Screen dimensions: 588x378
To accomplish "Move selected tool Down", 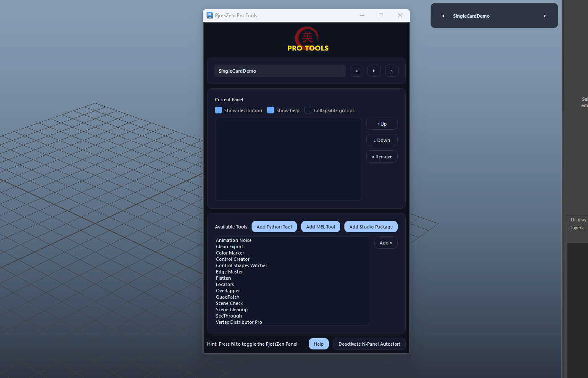I will click(x=382, y=140).
